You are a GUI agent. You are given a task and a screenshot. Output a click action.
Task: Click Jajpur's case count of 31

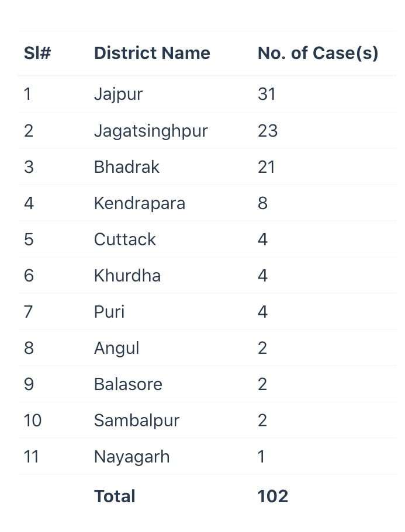click(266, 94)
